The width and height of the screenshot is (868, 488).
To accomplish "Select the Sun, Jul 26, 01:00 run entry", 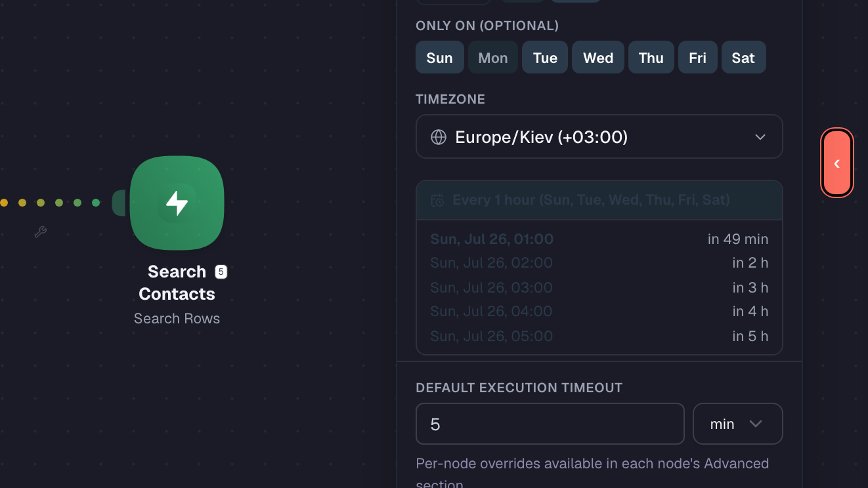I will pyautogui.click(x=599, y=239).
